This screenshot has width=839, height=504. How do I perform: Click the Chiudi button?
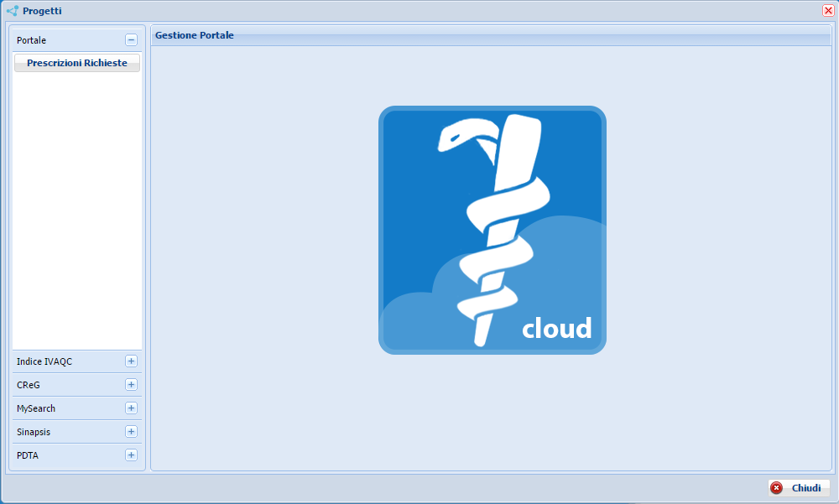tap(799, 488)
